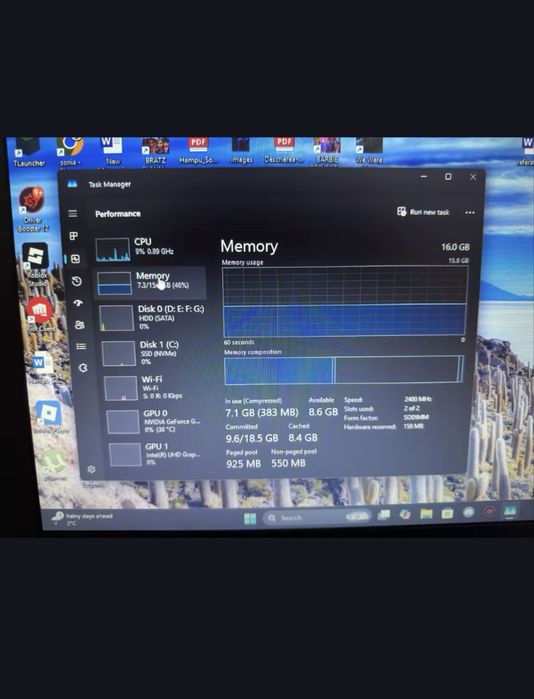Image resolution: width=534 pixels, height=699 pixels.
Task: Select the Disk 1 (C:) entry
Action: (x=153, y=353)
